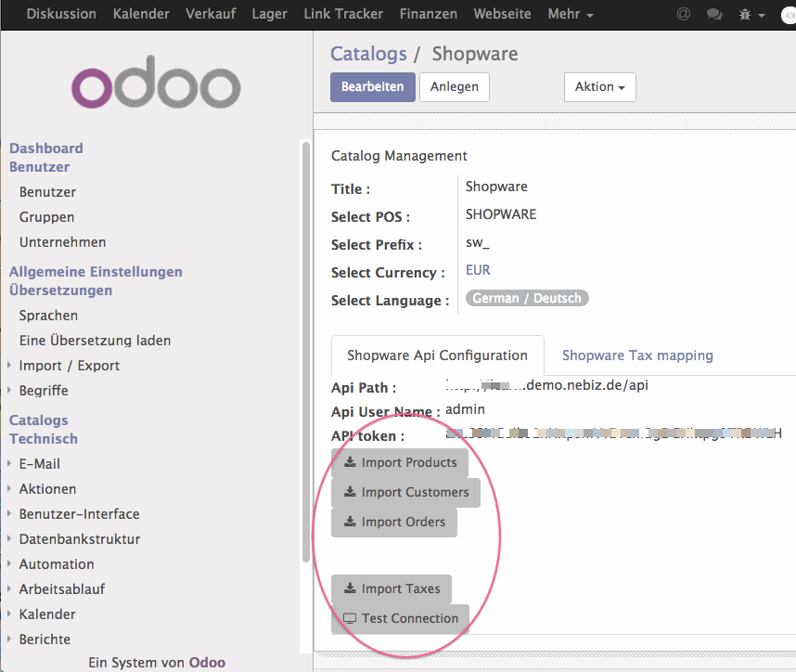
Task: Expand the Arbeitsablauf menu arrow
Action: pos(9,588)
